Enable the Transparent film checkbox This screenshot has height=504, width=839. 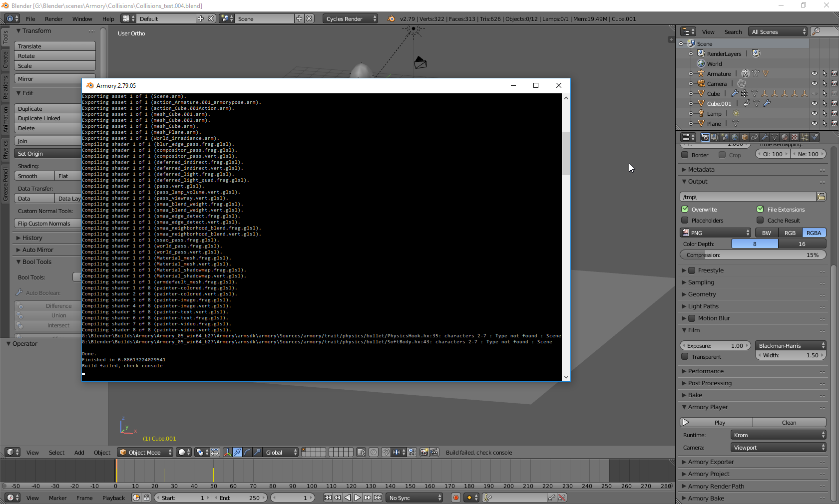[685, 356]
